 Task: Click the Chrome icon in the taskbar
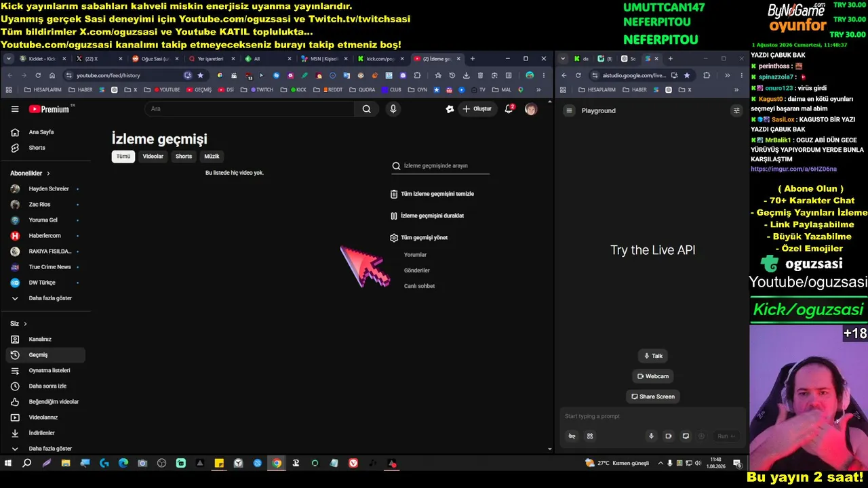pos(277,464)
